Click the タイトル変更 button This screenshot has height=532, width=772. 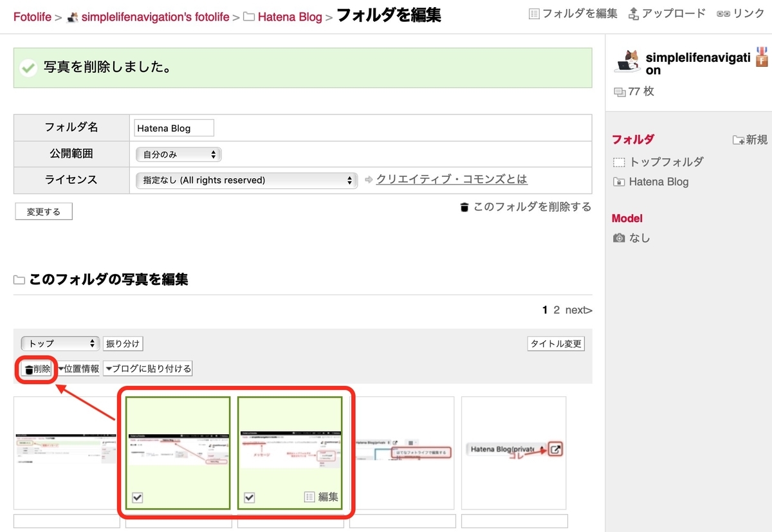(556, 344)
